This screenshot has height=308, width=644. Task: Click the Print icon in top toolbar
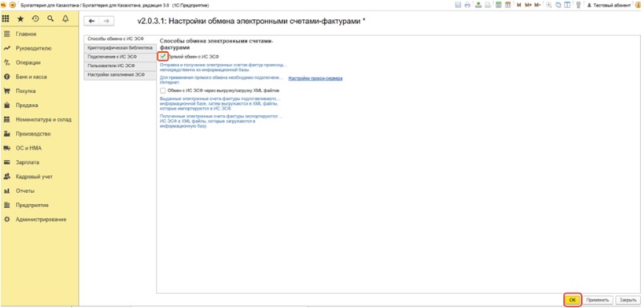click(467, 5)
